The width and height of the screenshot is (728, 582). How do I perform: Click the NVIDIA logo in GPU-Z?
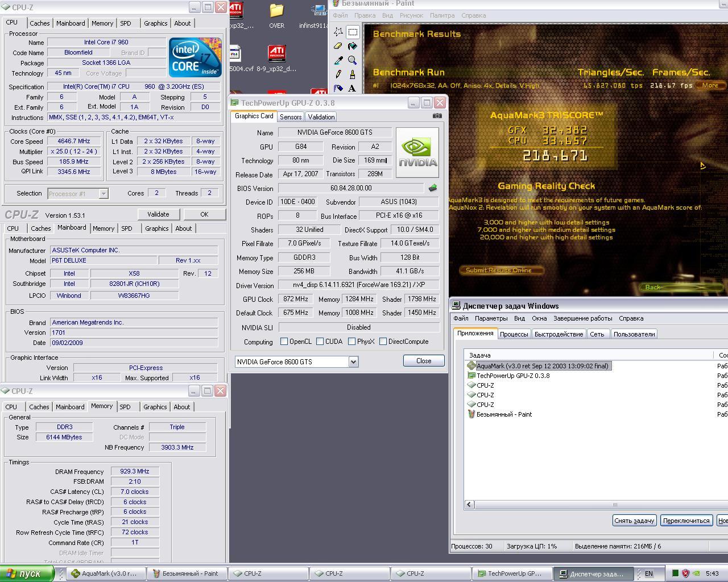[417, 152]
